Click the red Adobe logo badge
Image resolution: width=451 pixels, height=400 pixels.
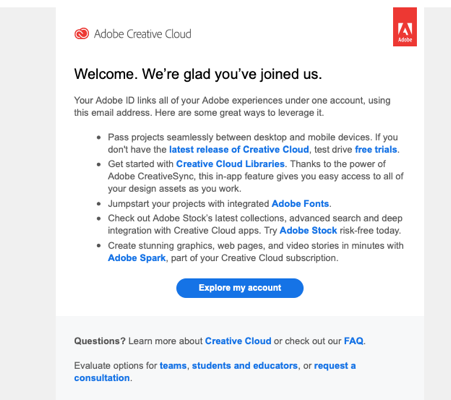[x=405, y=27]
